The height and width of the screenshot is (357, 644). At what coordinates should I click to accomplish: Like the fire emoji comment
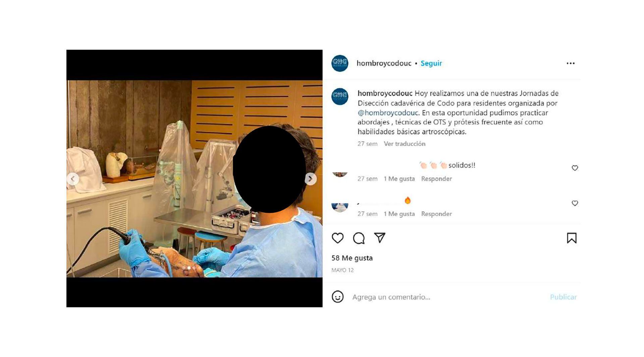[x=575, y=203]
